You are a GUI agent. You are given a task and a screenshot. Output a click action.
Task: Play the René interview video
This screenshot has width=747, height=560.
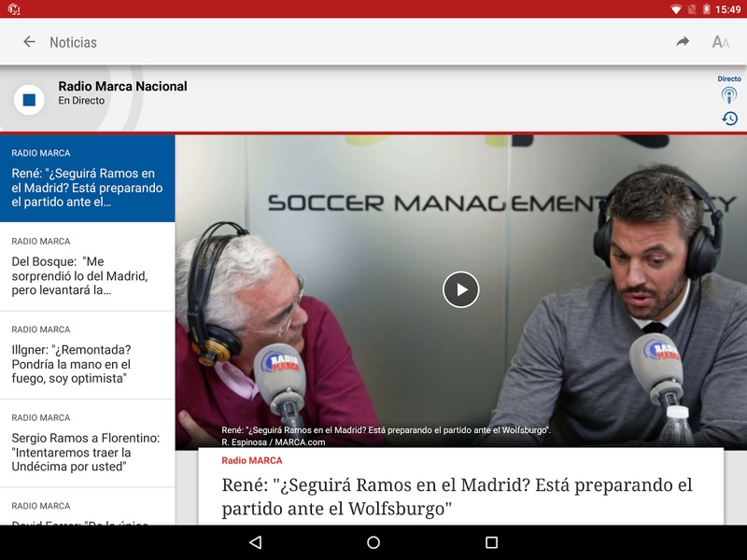[x=460, y=289]
